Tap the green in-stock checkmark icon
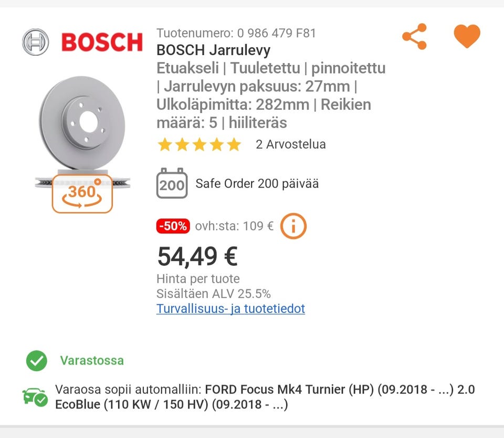This screenshot has height=438, width=504. point(37,361)
